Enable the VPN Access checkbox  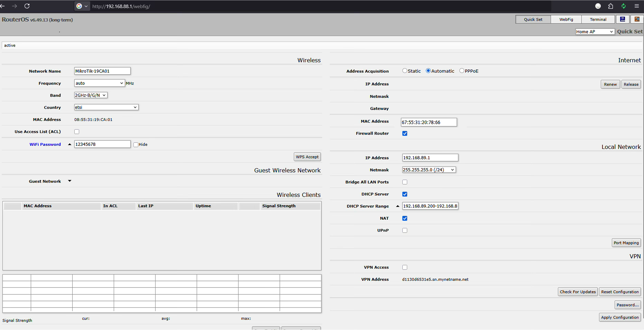(x=405, y=267)
